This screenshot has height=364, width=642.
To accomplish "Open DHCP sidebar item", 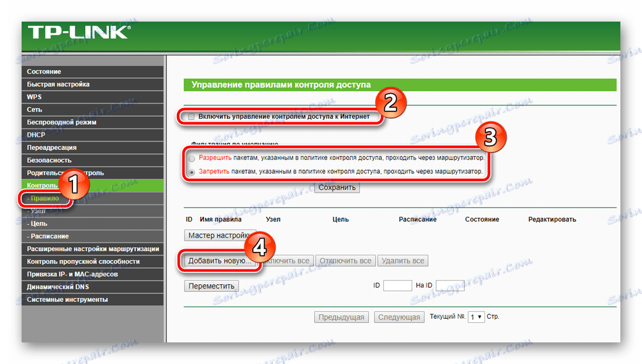I will (x=93, y=135).
